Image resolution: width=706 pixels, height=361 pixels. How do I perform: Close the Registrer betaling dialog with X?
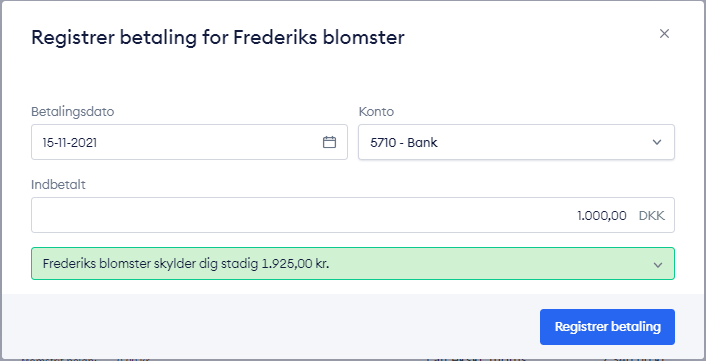pyautogui.click(x=664, y=34)
